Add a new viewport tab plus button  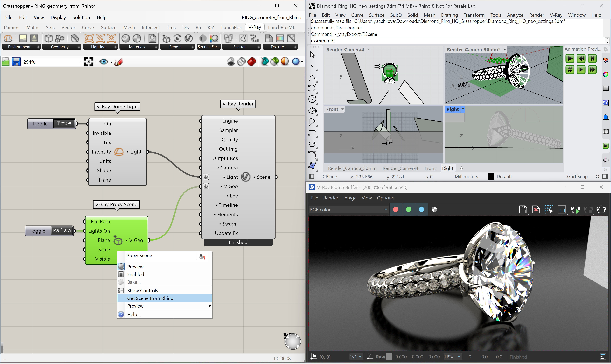[x=462, y=168]
